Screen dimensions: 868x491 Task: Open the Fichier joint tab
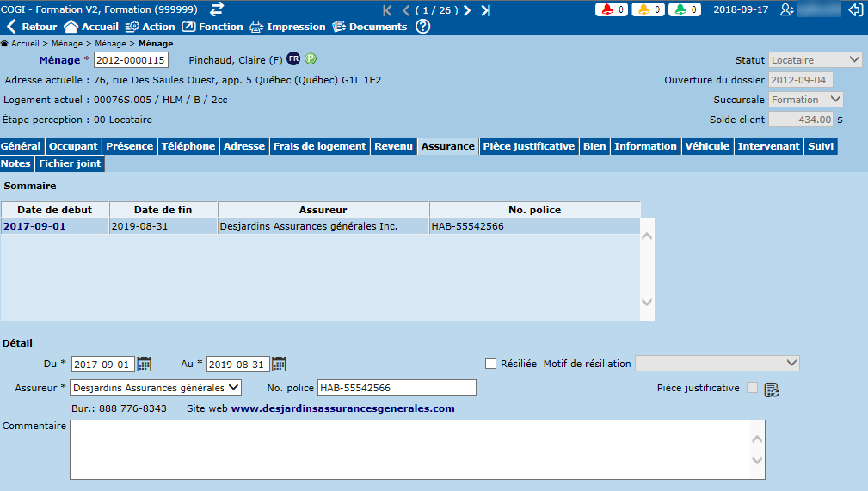click(x=70, y=163)
